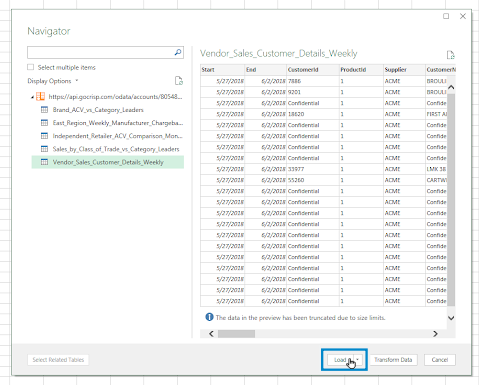
Task: Collapse the api.gocrisp.com OData tree node
Action: (32, 97)
